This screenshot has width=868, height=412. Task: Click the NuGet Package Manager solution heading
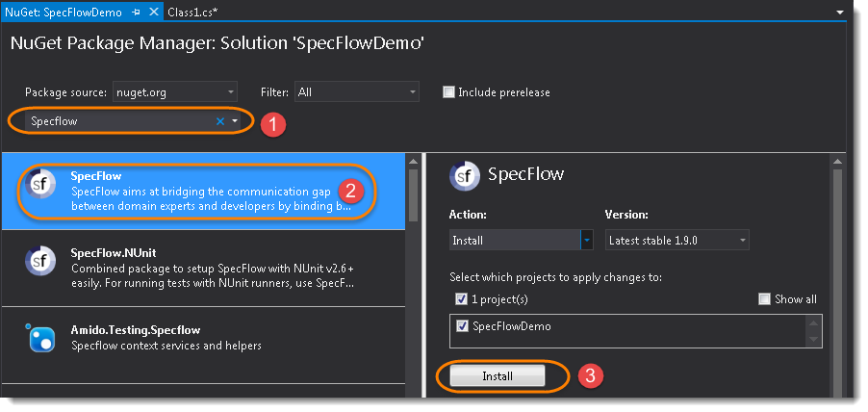pyautogui.click(x=217, y=43)
